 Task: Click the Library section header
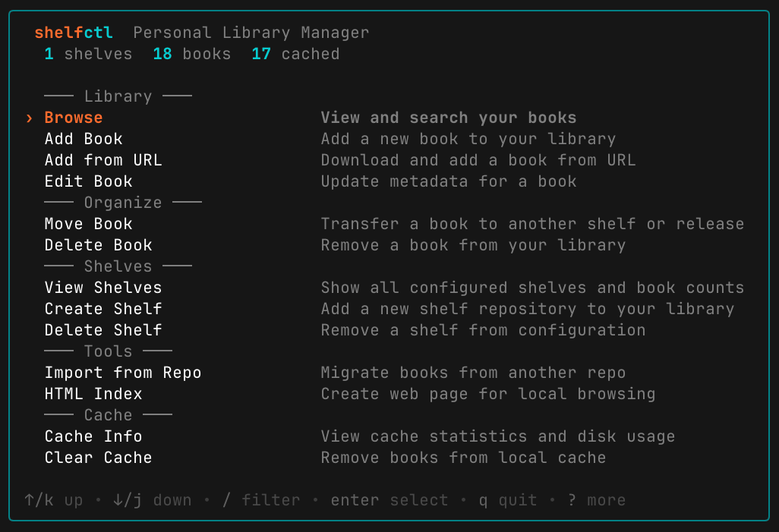pos(118,96)
